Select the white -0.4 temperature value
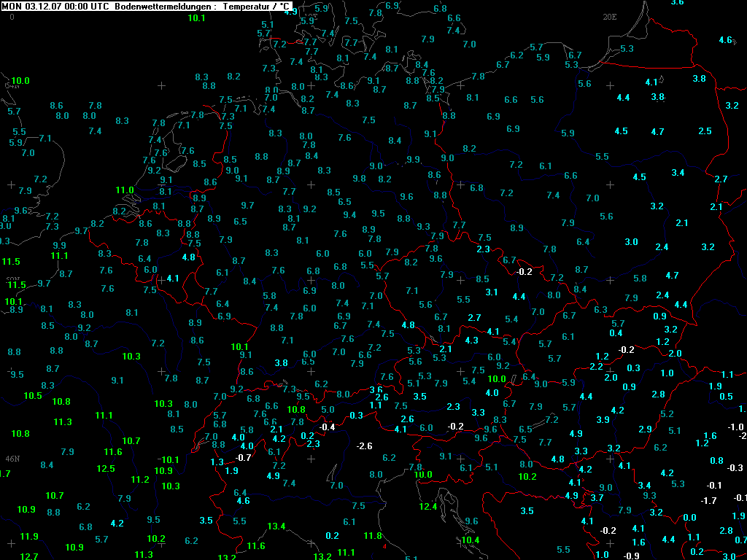The height and width of the screenshot is (560, 747). (327, 427)
